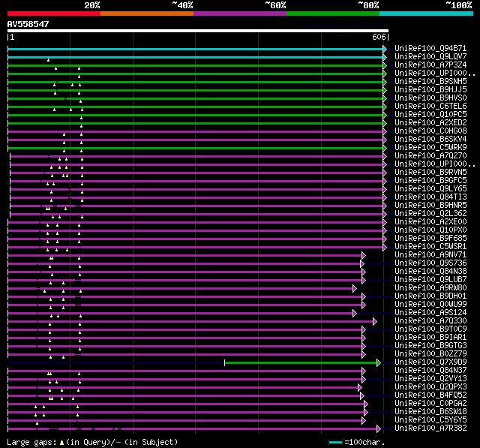Image resolution: width=480 pixels, height=448 pixels.
Task: Select the UniRef100_Q9LUB7 label
Action: coord(430,280)
